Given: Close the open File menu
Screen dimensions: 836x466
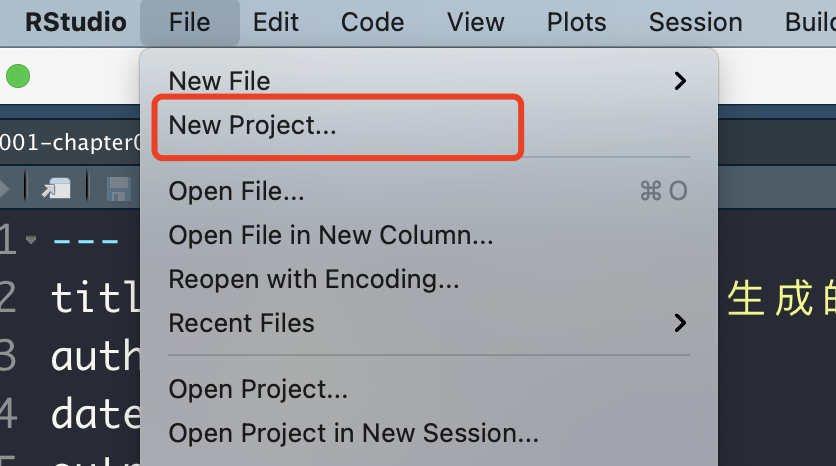Looking at the screenshot, I should (x=190, y=22).
